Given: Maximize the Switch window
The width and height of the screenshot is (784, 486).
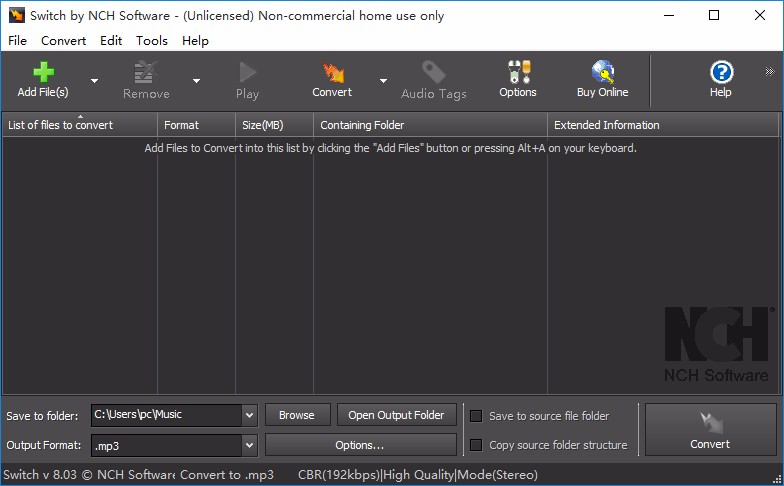Looking at the screenshot, I should pos(714,15).
